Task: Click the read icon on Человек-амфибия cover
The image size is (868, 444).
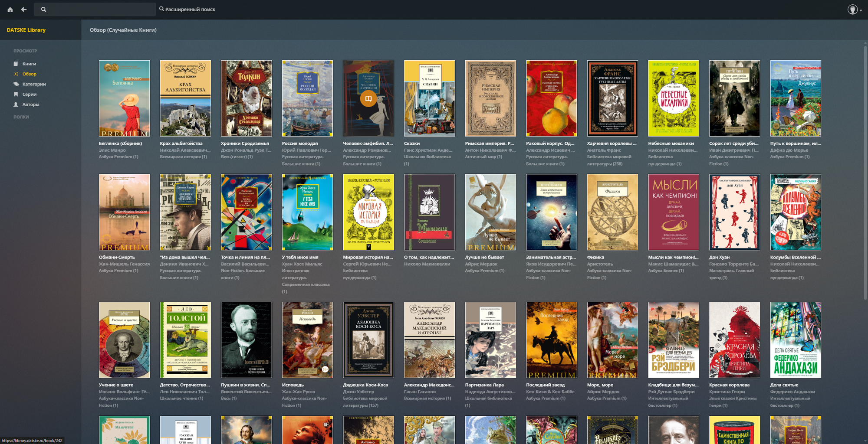Action: [368, 98]
